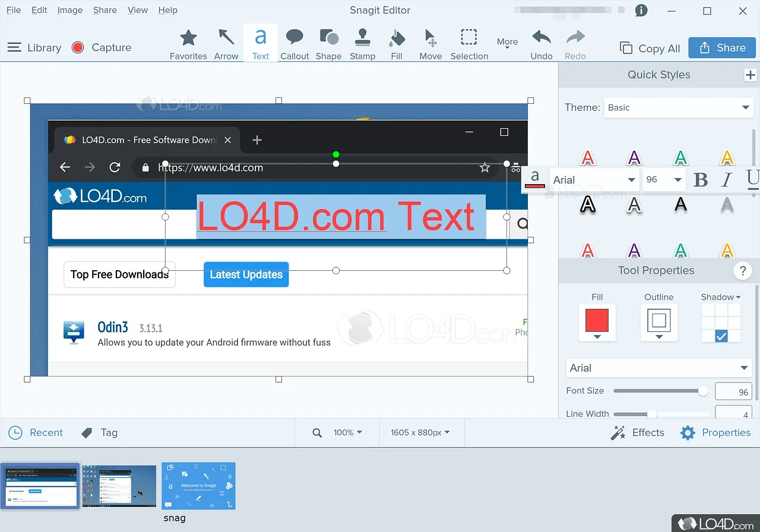Open the 100% zoom level dropdown
Screen dimensions: 760x532
click(x=347, y=433)
